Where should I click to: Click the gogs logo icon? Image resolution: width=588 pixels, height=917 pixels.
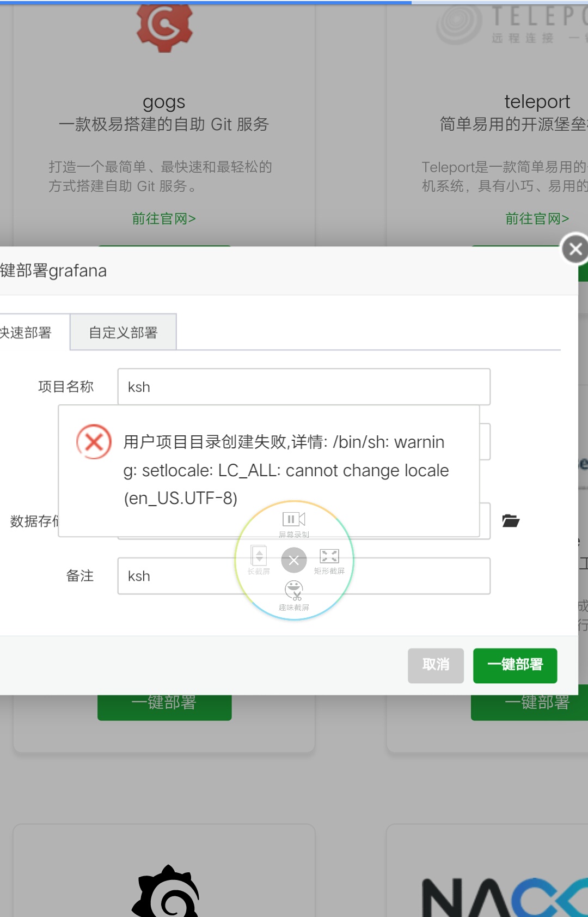pos(164,27)
